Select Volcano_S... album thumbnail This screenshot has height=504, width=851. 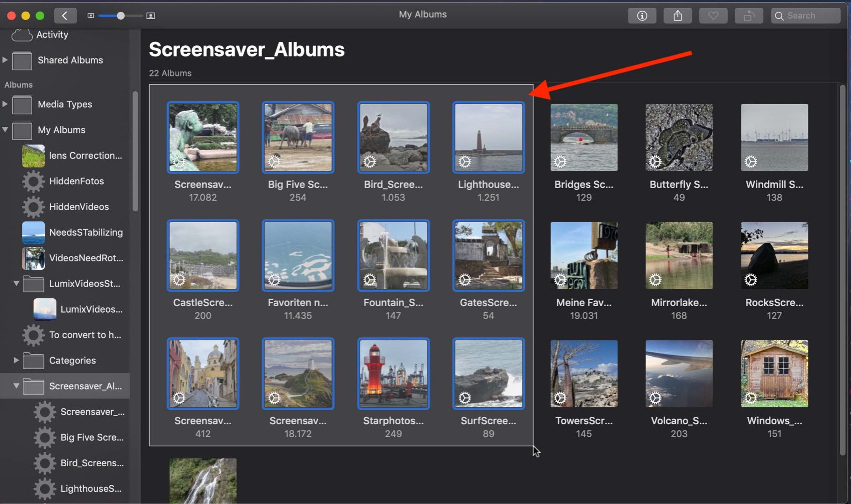point(679,373)
